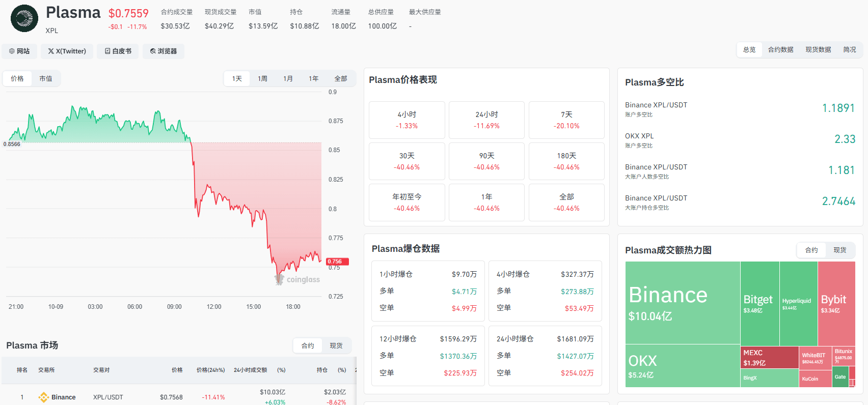Select 现货 in heatmap panel

pos(840,250)
